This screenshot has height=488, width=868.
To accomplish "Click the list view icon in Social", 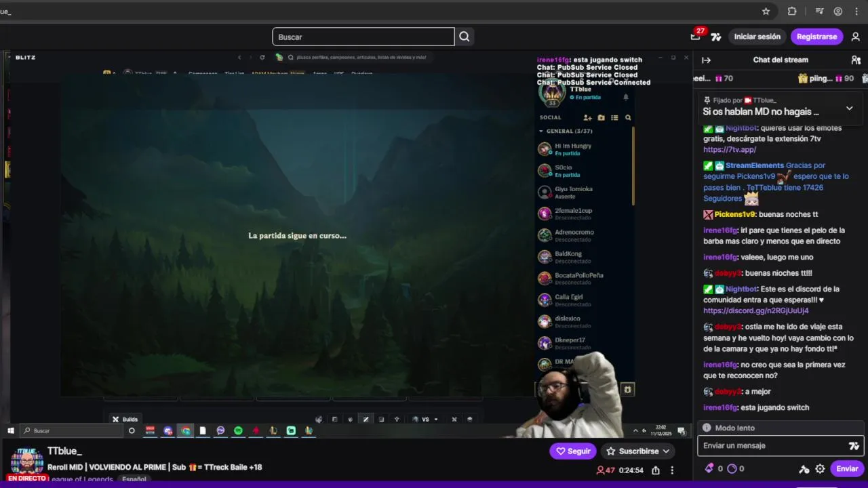I will pos(614,118).
